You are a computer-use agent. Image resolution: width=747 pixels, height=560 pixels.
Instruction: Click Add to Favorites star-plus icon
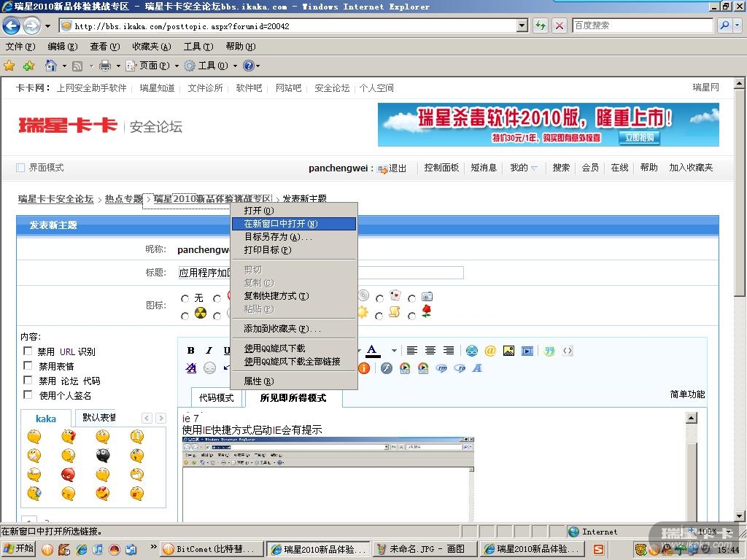coord(28,66)
